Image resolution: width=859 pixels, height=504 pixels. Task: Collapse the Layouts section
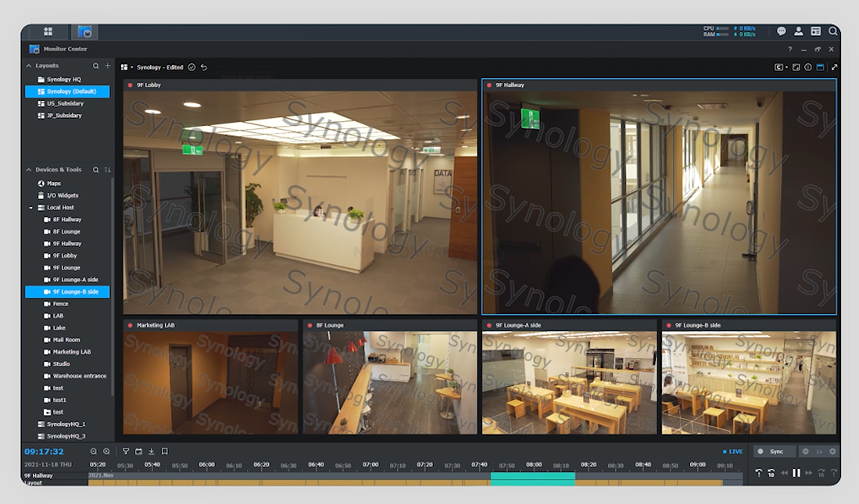[x=29, y=66]
